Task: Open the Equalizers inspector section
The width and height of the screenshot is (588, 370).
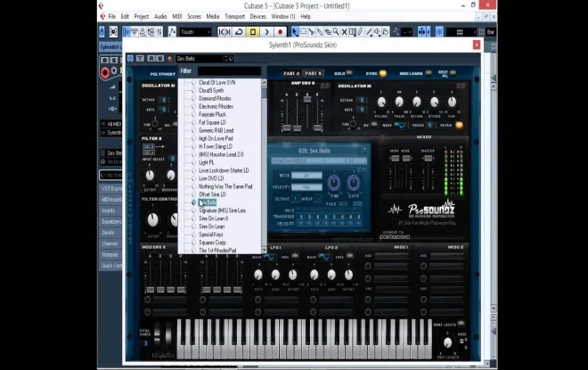Action: click(x=111, y=222)
